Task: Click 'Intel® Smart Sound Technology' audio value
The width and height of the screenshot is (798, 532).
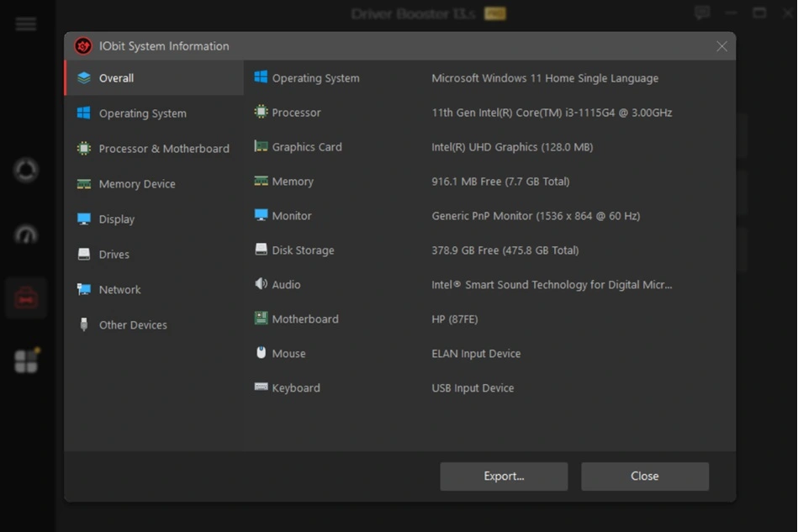Action: click(552, 285)
